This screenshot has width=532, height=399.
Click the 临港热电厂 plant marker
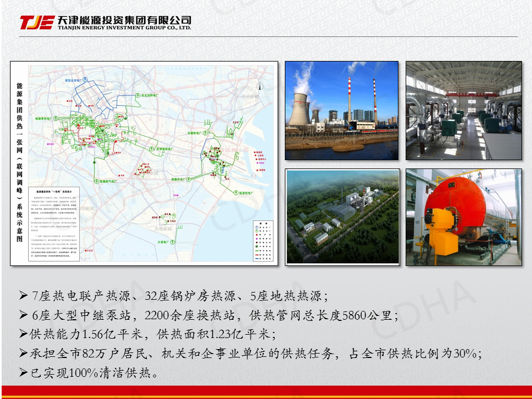pyautogui.click(x=237, y=193)
